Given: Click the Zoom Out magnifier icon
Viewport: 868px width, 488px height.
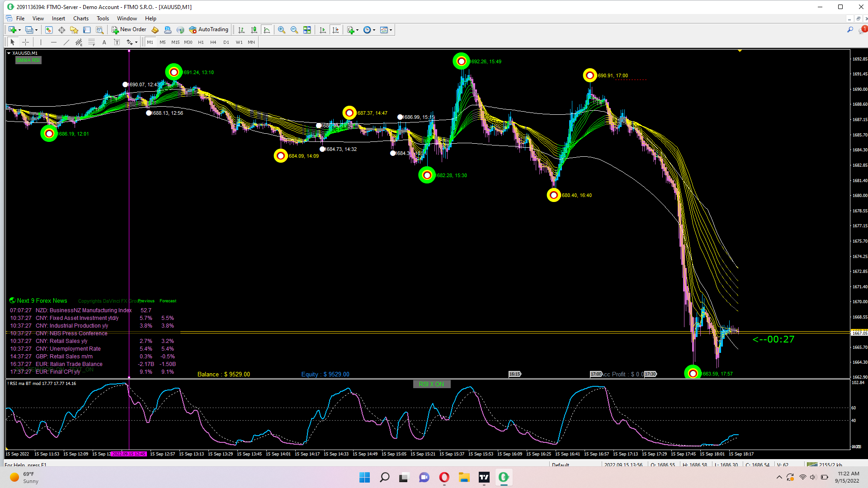Looking at the screenshot, I should [294, 30].
